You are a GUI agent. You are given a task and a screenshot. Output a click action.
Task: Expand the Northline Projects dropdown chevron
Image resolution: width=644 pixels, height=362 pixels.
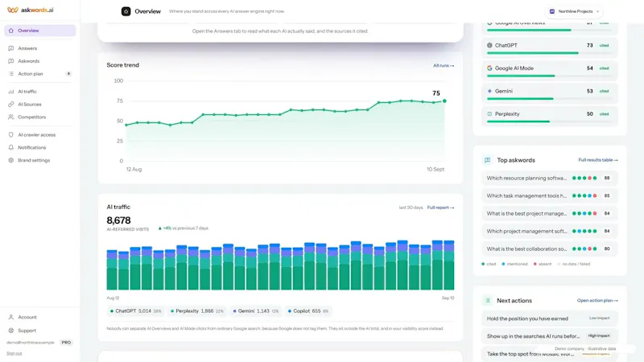597,11
